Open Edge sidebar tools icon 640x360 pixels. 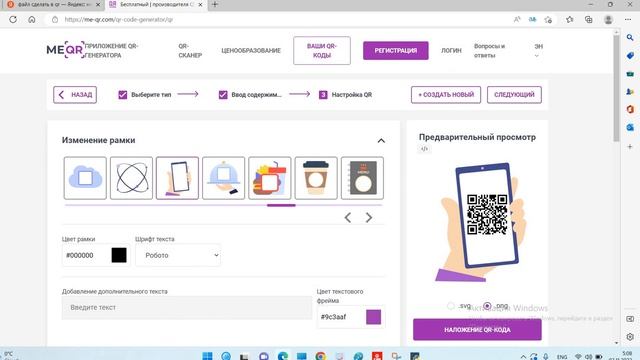[x=630, y=73]
